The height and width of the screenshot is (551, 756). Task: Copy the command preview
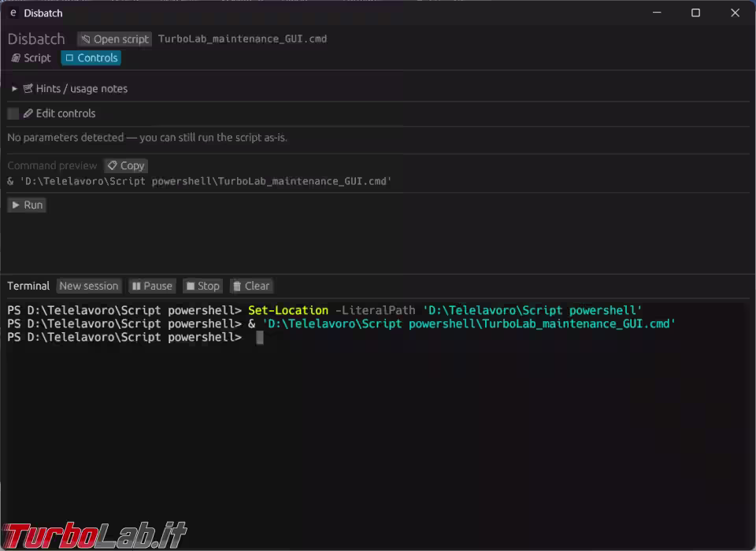tap(126, 166)
